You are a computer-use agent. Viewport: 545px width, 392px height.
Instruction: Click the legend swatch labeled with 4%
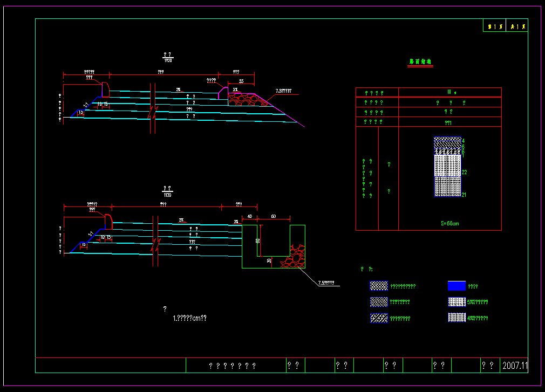pos(457,318)
